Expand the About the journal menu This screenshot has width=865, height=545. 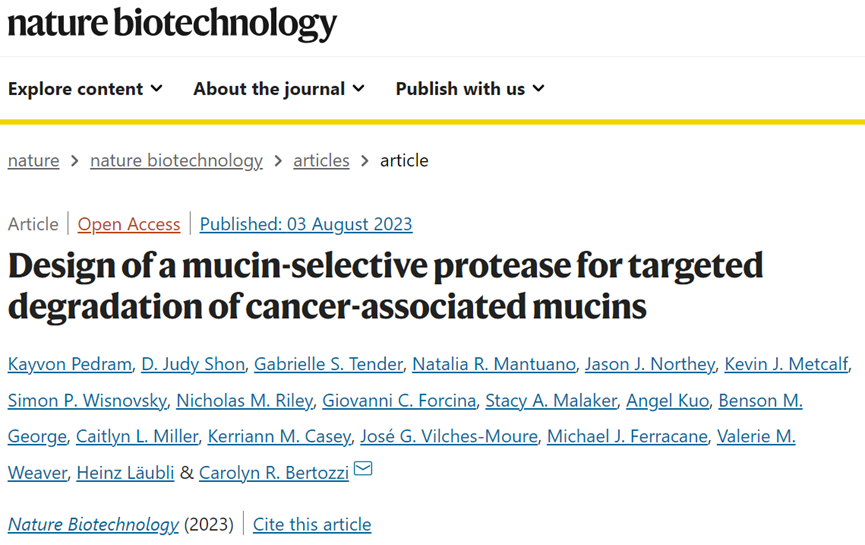point(279,89)
